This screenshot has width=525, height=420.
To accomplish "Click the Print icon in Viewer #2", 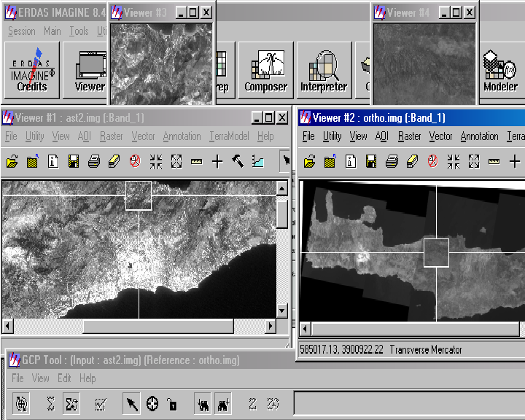I will 392,162.
